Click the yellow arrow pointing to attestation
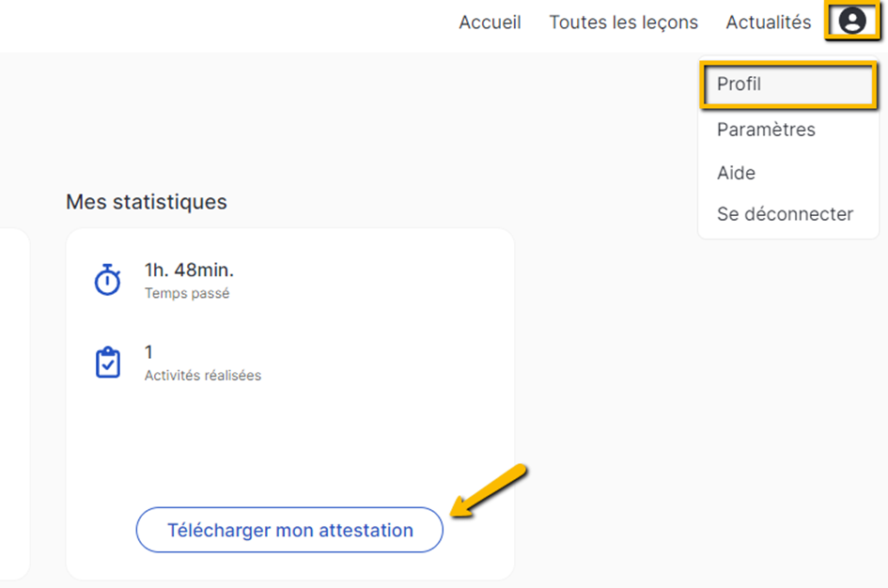The width and height of the screenshot is (888, 588). pyautogui.click(x=490, y=490)
